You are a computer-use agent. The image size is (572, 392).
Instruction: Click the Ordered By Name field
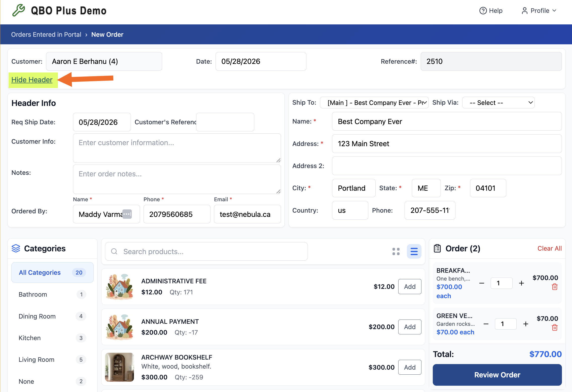tap(106, 214)
